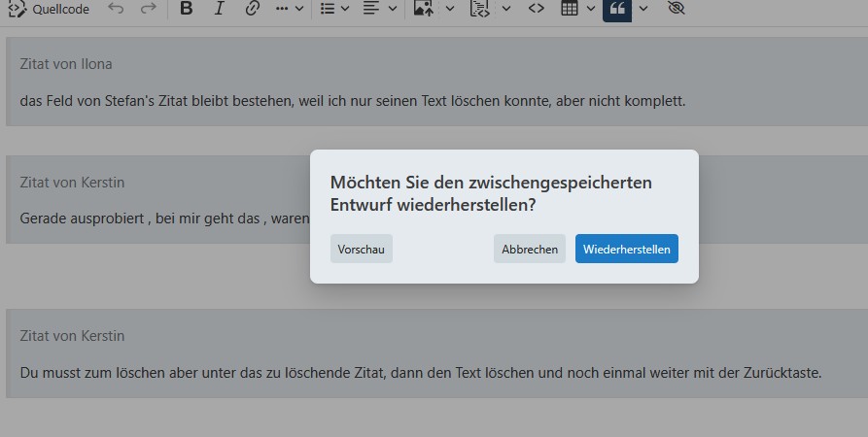Viewport: 868px width, 437px height.
Task: Click the insert image icon
Action: pos(423,9)
